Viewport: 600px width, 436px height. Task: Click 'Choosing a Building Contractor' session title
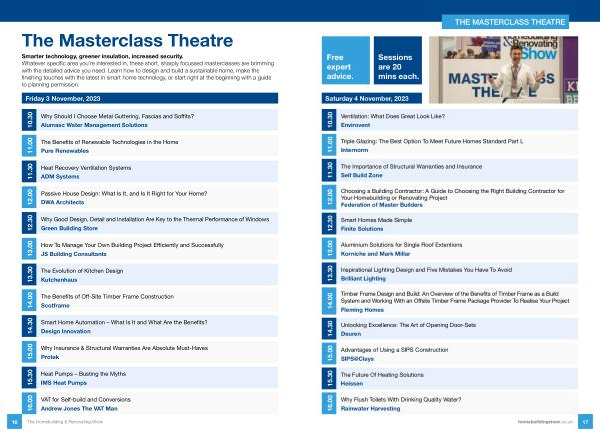pos(452,194)
